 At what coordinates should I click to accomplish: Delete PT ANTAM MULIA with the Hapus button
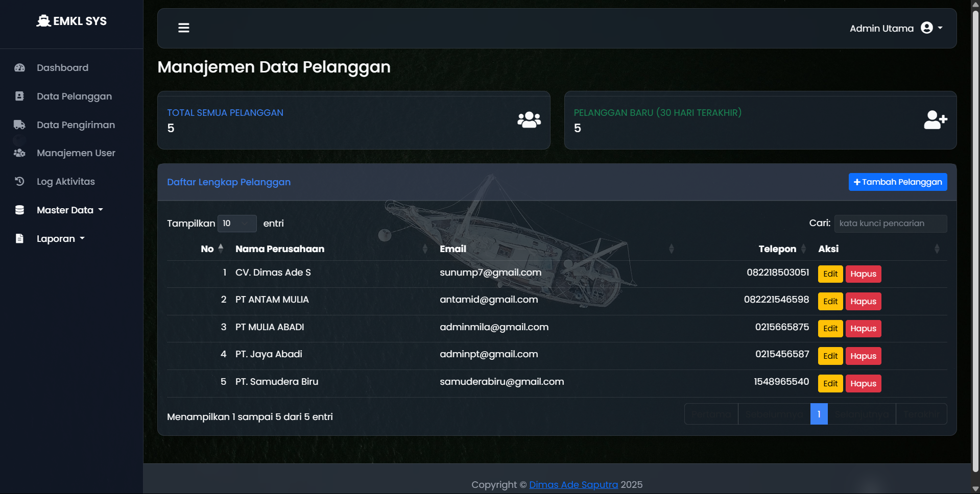(x=863, y=302)
